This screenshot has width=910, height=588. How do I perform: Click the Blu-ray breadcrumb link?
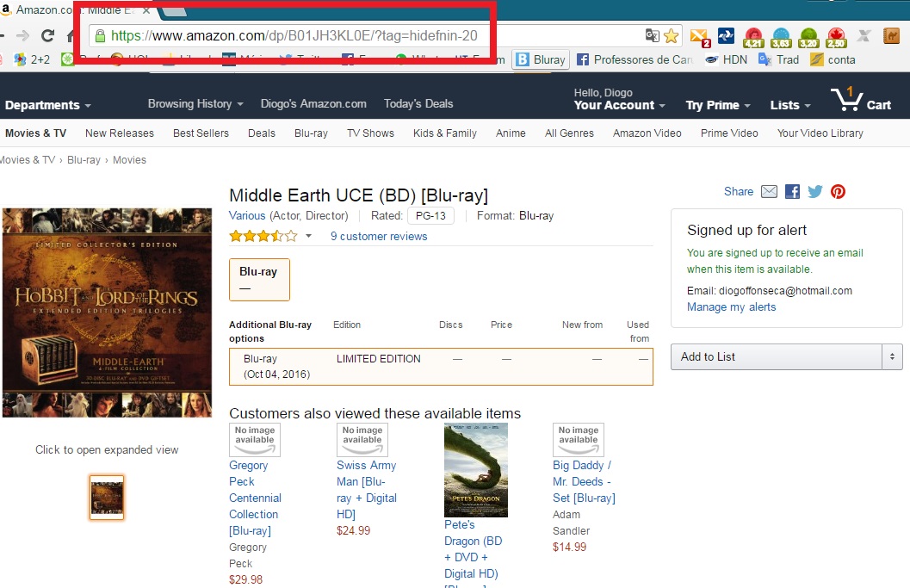pos(84,160)
